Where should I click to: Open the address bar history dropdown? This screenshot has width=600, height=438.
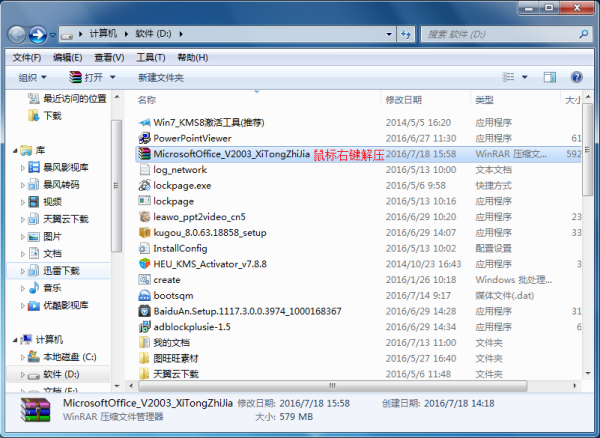(389, 34)
